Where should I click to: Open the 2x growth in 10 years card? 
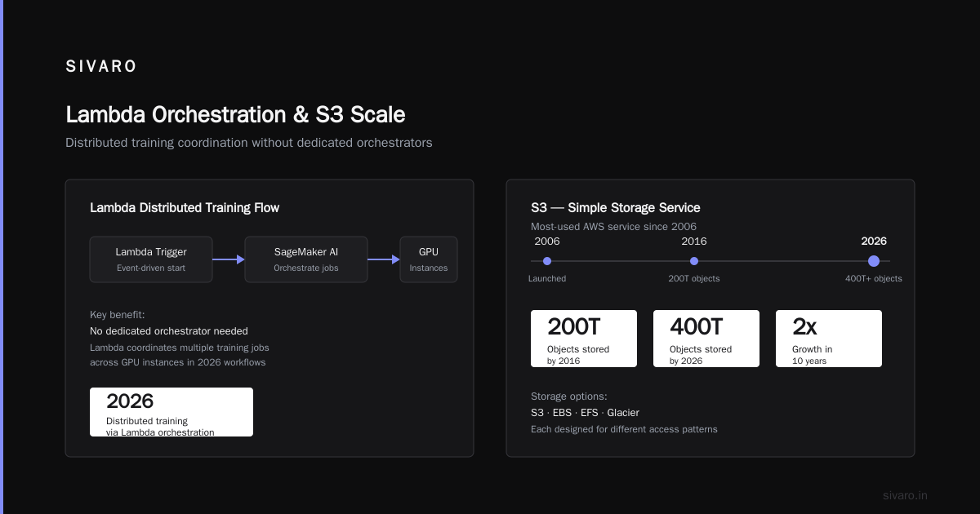[x=829, y=339]
